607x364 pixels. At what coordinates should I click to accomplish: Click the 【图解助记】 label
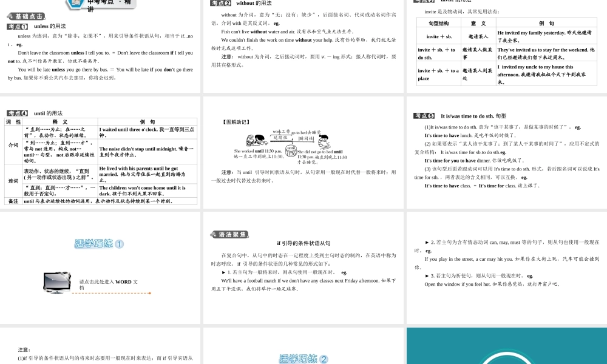[236, 122]
